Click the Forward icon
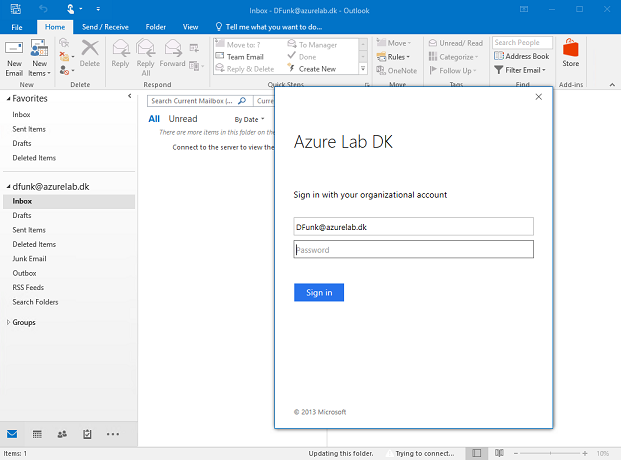621x460 pixels. pos(172,53)
